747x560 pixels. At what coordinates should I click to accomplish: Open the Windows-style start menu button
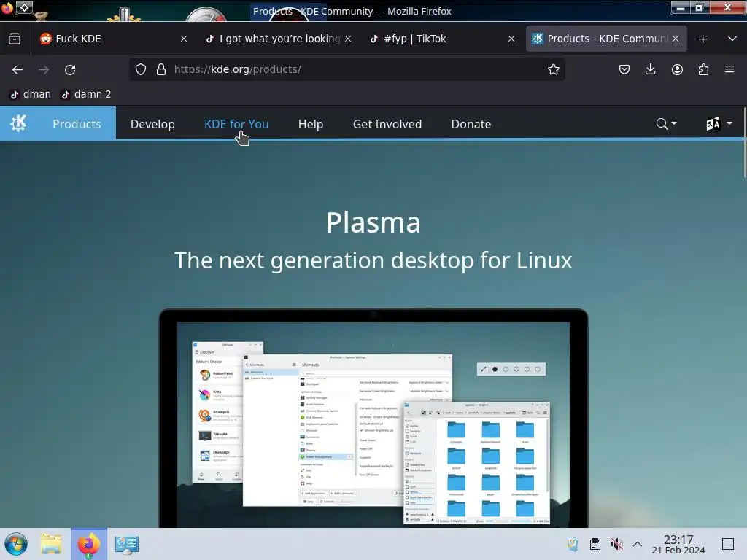click(16, 544)
